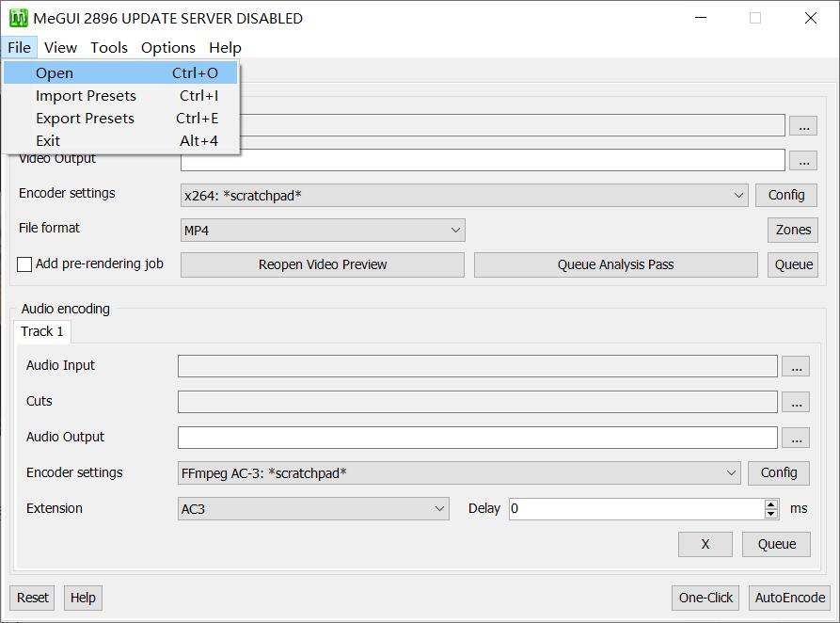Expand the audio Extension AC3 dropdown
Image resolution: width=840 pixels, height=623 pixels.
(x=439, y=508)
